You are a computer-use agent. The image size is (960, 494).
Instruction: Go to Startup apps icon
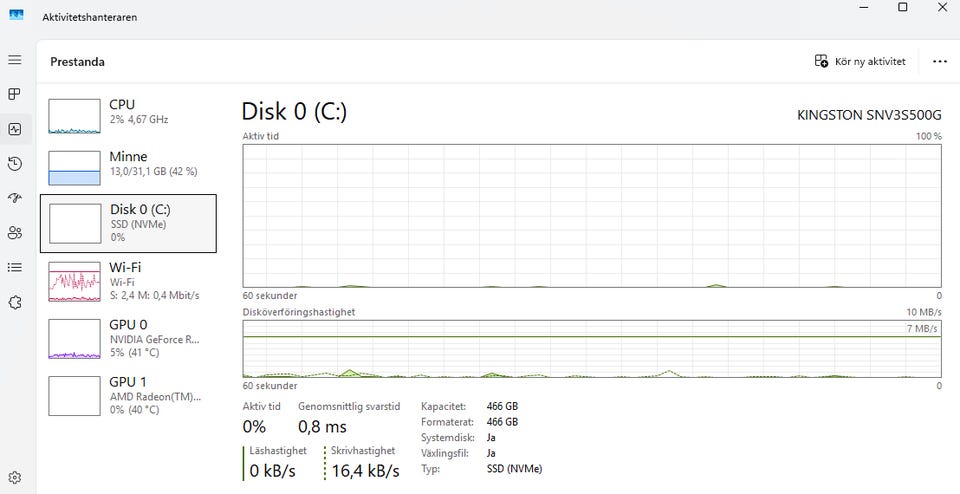coord(15,198)
